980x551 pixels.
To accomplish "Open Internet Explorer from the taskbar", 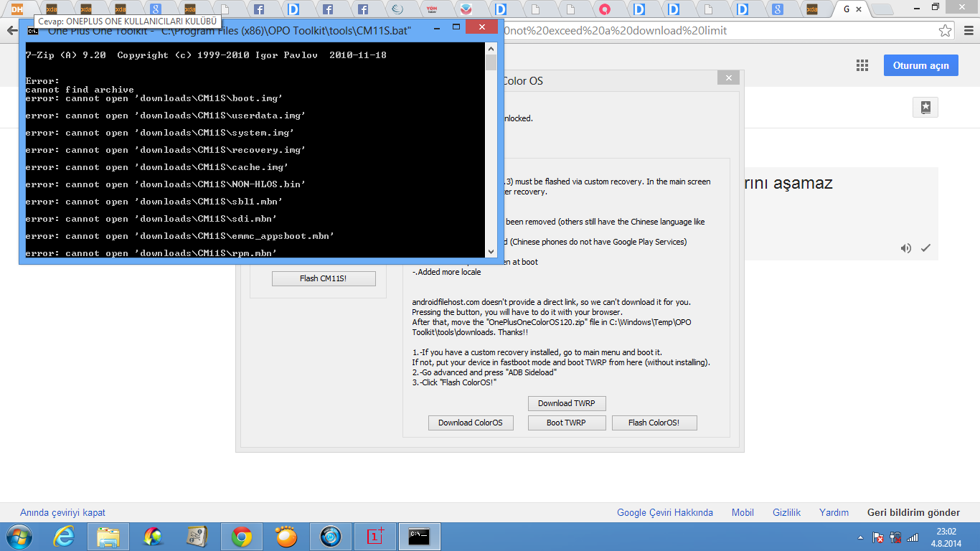I will (x=64, y=536).
